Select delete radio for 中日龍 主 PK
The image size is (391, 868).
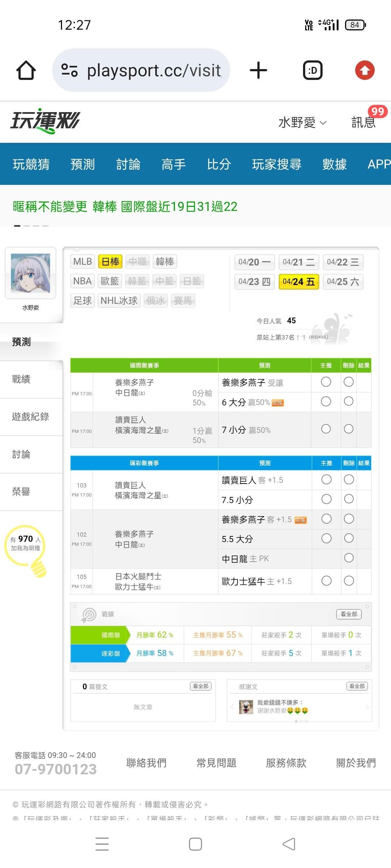(349, 558)
